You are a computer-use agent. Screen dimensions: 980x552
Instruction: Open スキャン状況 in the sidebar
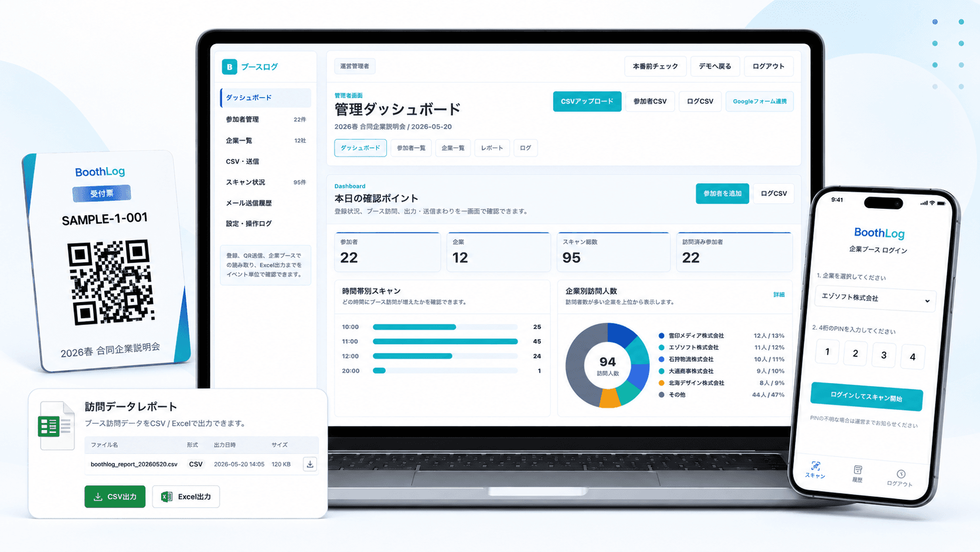pyautogui.click(x=266, y=182)
